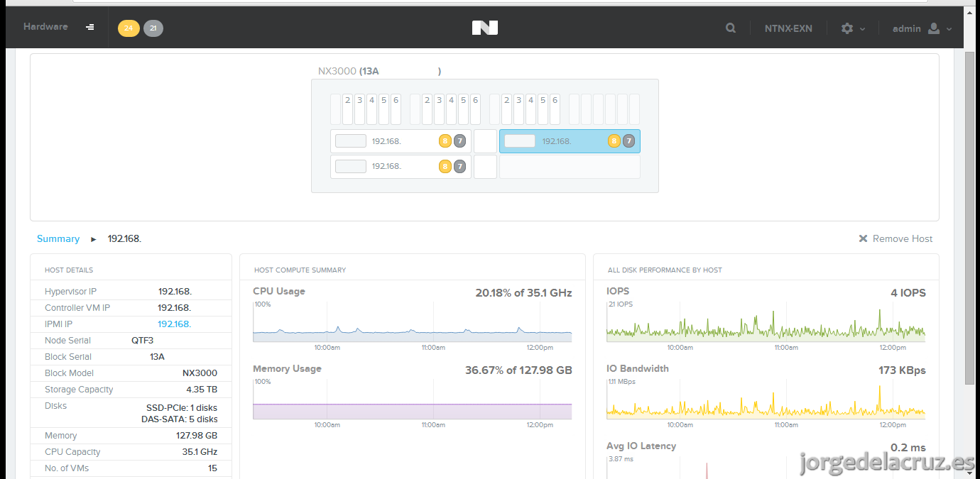Viewport: 980px width, 479px height.
Task: Click the Memory Usage graph
Action: click(x=413, y=399)
